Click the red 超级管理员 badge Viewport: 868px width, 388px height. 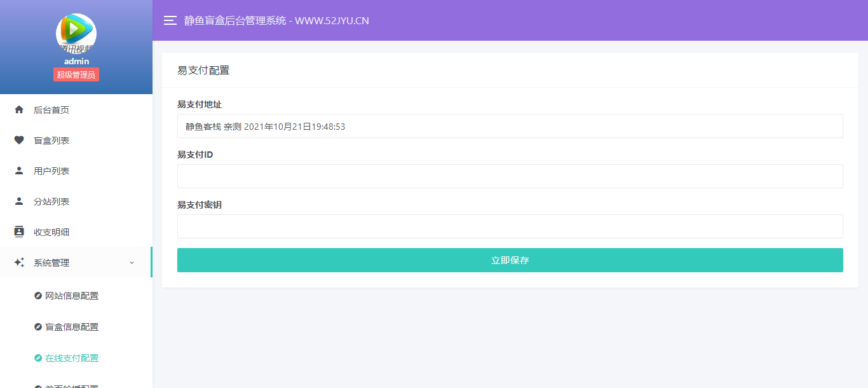coord(76,75)
